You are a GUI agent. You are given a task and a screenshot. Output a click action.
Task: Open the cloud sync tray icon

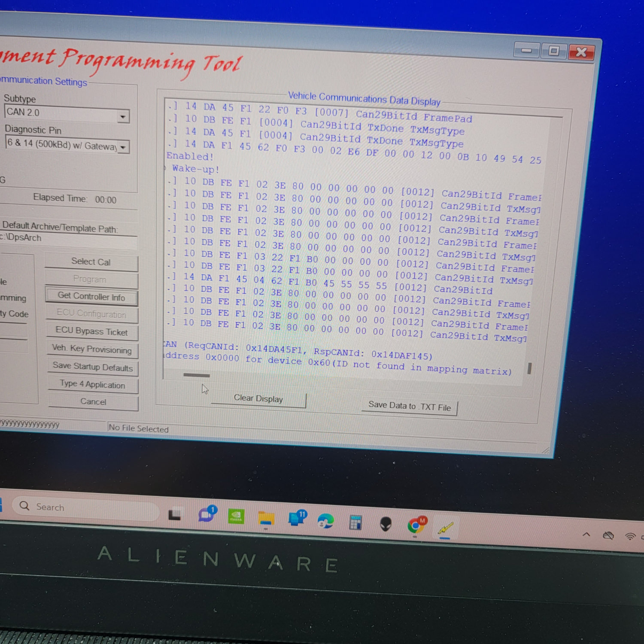(x=608, y=535)
